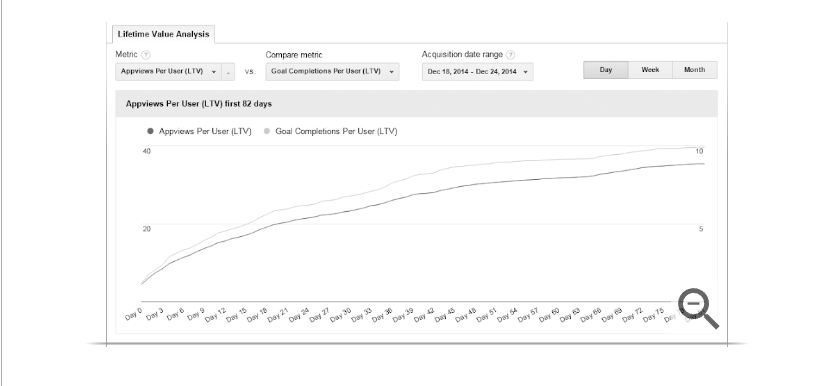This screenshot has height=386, width=832.
Task: Toggle the Goal Completions Per User legend dot
Action: (x=267, y=131)
